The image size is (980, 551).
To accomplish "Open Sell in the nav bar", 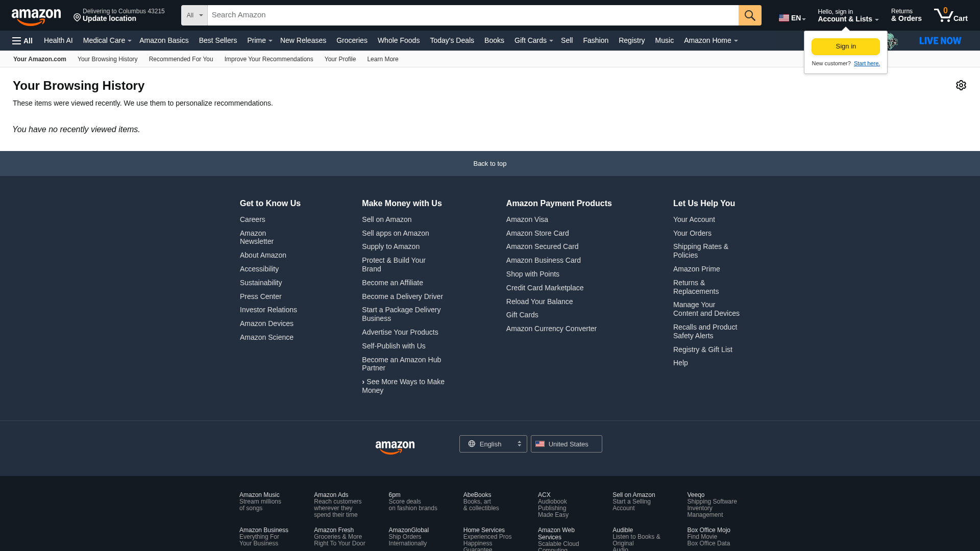I will (x=567, y=40).
